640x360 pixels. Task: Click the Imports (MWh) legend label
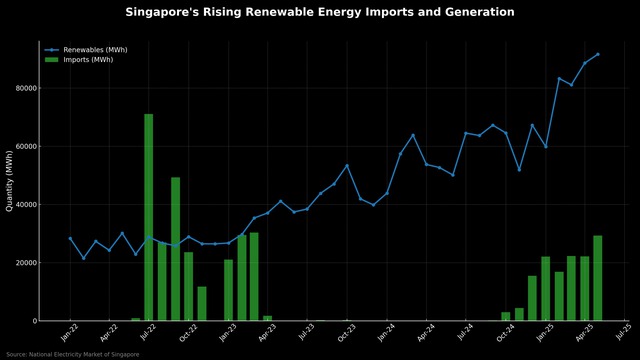click(88, 60)
